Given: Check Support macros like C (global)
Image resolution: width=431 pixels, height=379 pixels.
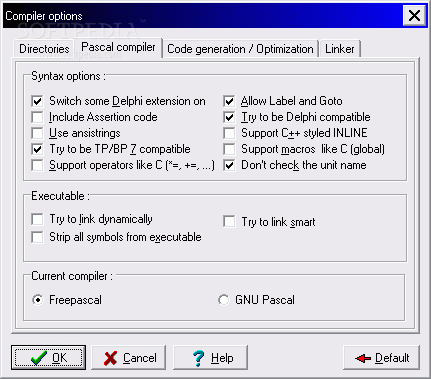Looking at the screenshot, I should coord(229,149).
